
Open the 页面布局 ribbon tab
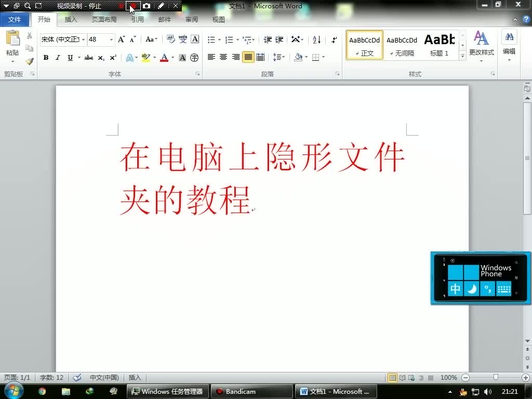pyautogui.click(x=104, y=19)
